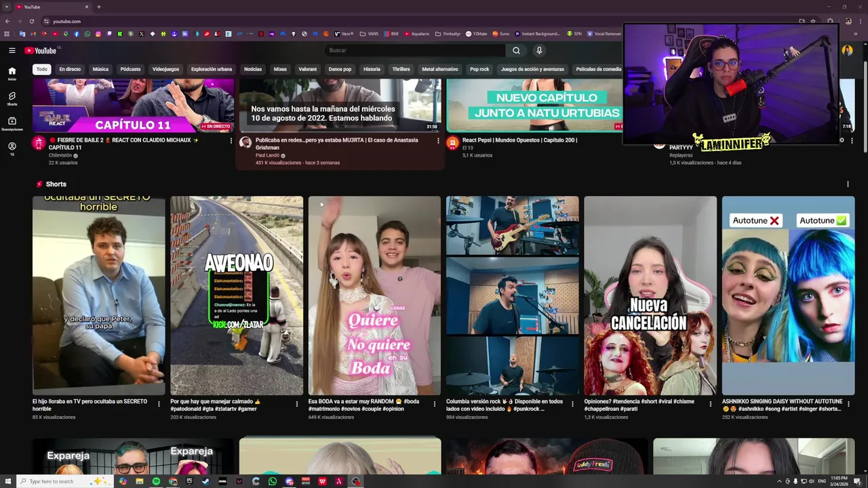Go back with the browser back arrow
The height and width of the screenshot is (488, 868).
point(7,21)
